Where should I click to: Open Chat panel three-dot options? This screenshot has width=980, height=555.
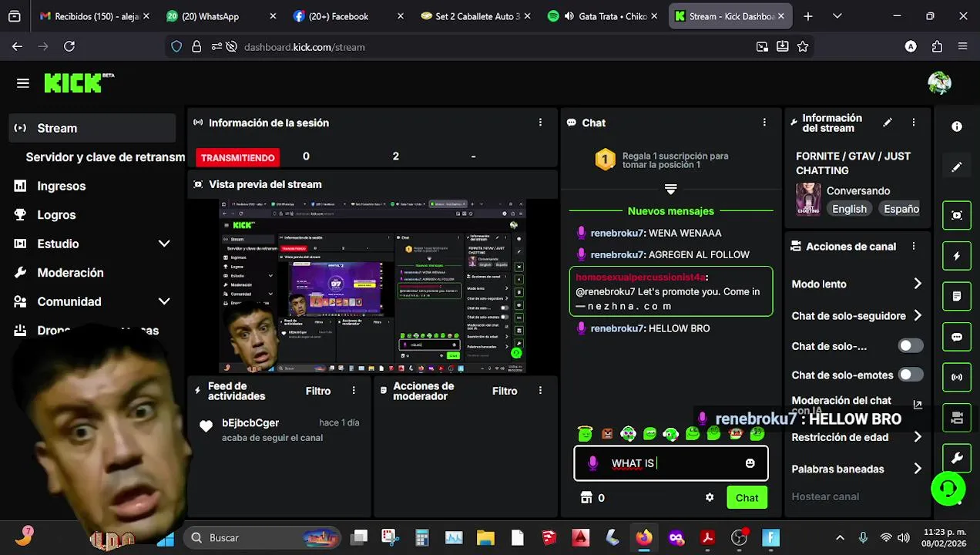tap(764, 123)
